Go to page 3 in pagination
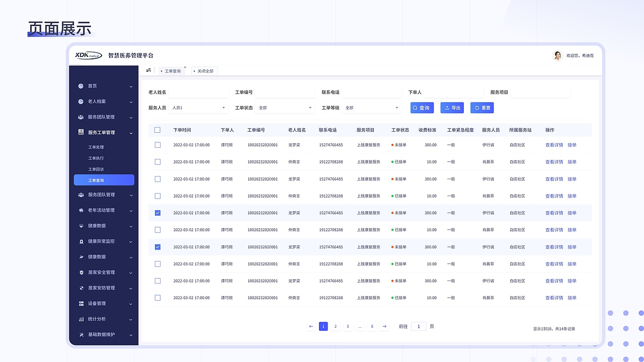This screenshot has width=644, height=362. point(348,326)
